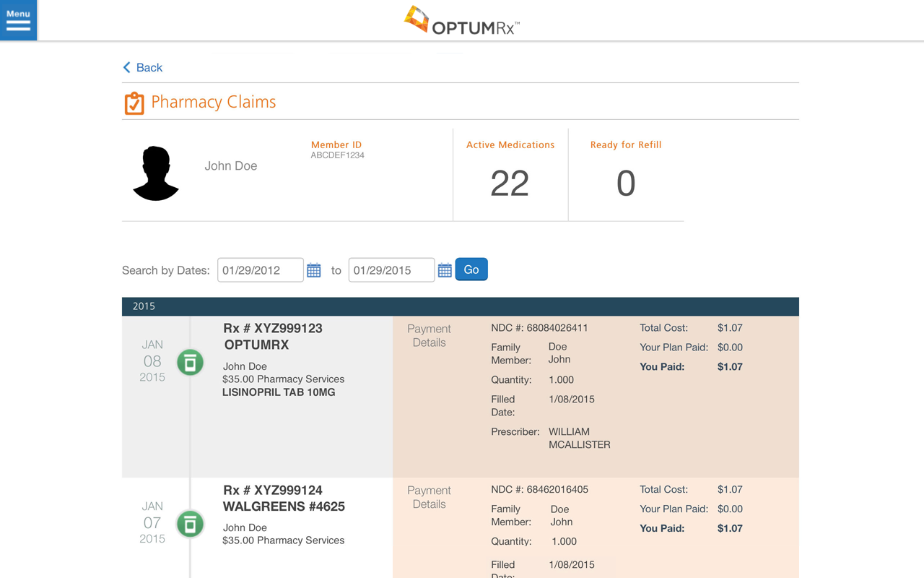Click green pill bottle icon for Jan 07
The image size is (924, 578).
click(190, 524)
